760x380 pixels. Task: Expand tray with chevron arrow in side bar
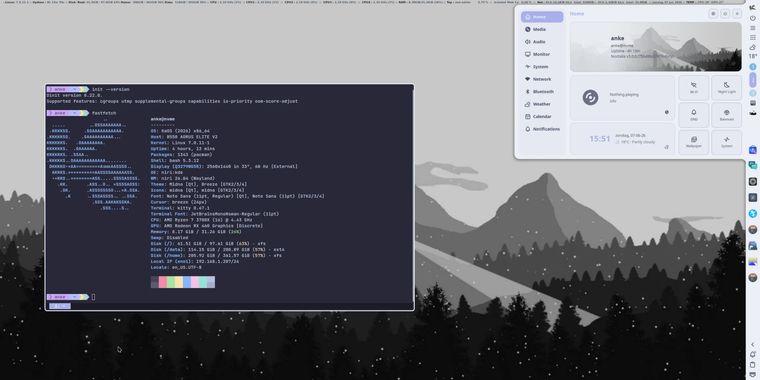[753, 345]
